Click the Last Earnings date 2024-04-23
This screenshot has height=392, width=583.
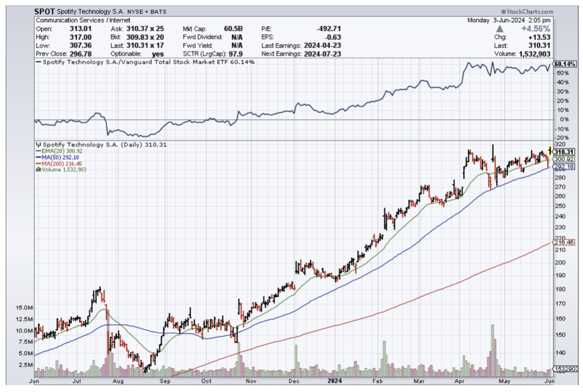322,45
